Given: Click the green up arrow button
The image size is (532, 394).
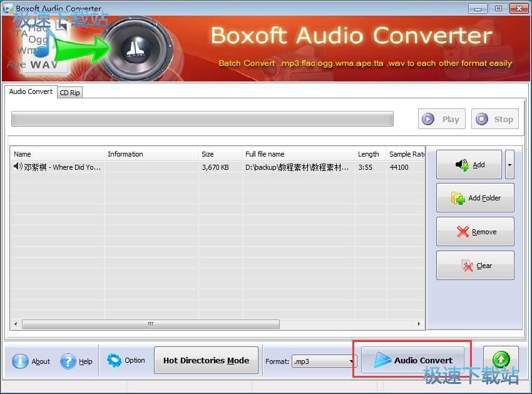Looking at the screenshot, I should click(501, 360).
